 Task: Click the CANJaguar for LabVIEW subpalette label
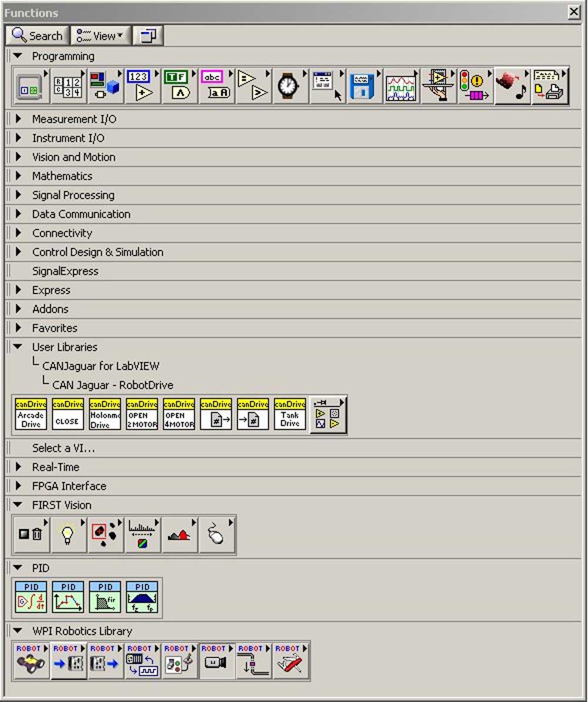click(101, 366)
